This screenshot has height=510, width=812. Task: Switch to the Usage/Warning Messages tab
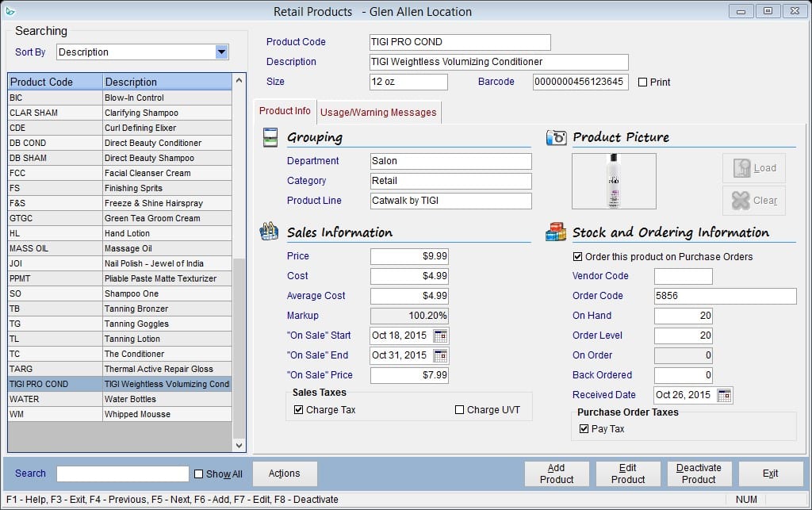(x=378, y=112)
